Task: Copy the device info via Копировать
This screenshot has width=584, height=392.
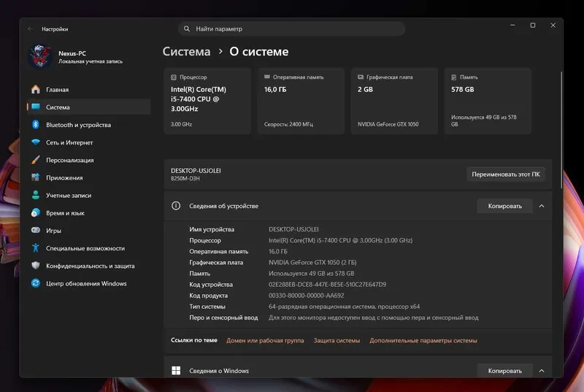Action: (x=504, y=206)
